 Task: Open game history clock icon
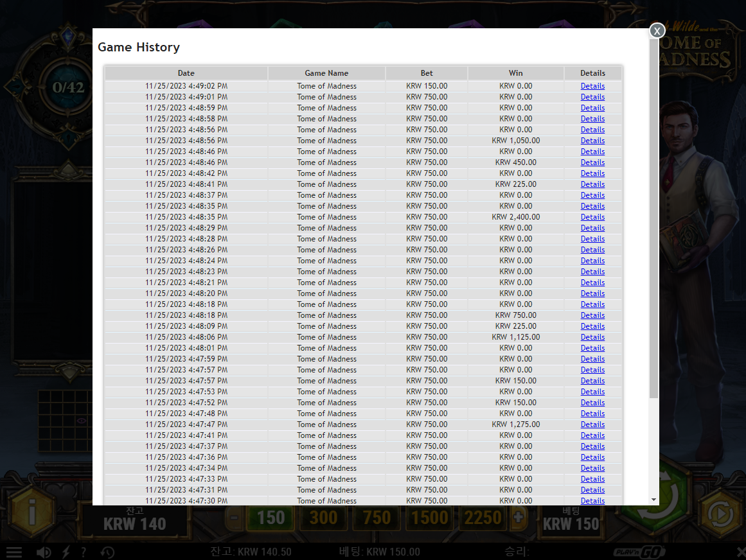(107, 552)
